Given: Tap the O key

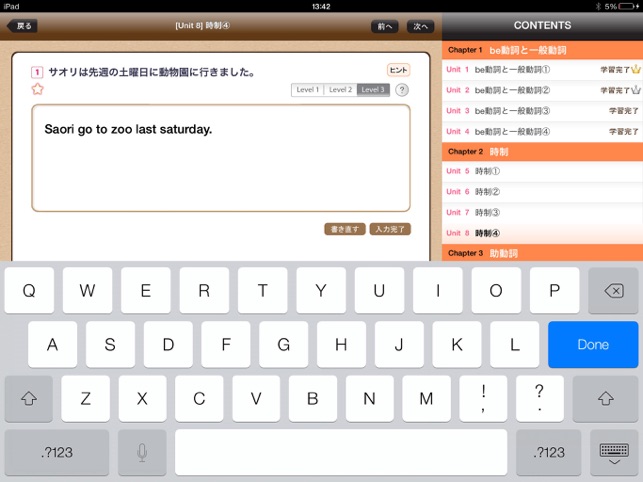Looking at the screenshot, I should pyautogui.click(x=496, y=290).
